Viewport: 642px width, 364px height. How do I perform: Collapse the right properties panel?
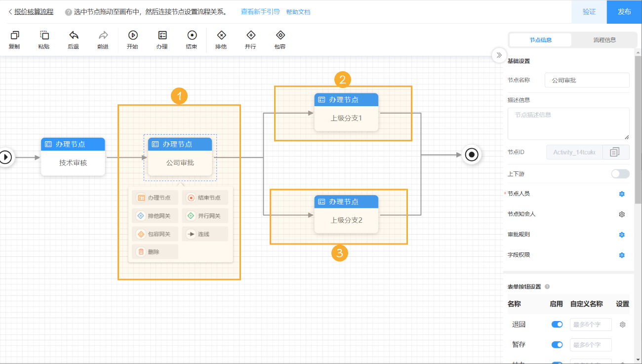tap(499, 55)
